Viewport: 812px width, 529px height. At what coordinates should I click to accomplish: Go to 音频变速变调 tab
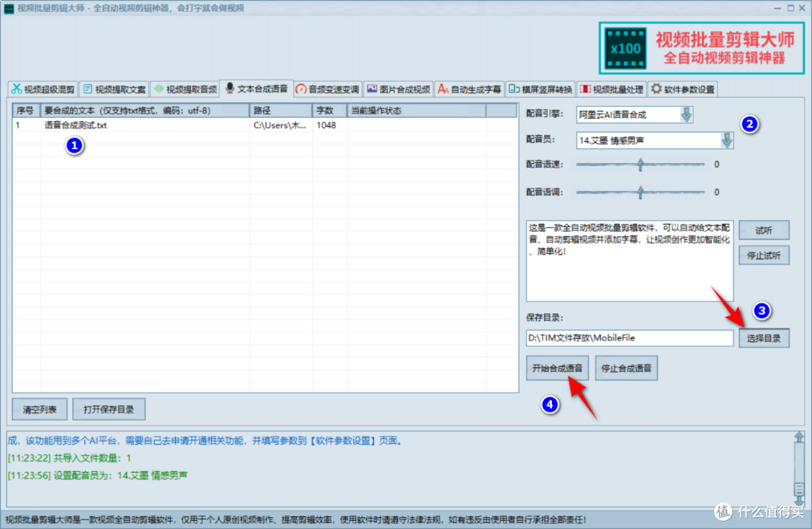point(328,89)
